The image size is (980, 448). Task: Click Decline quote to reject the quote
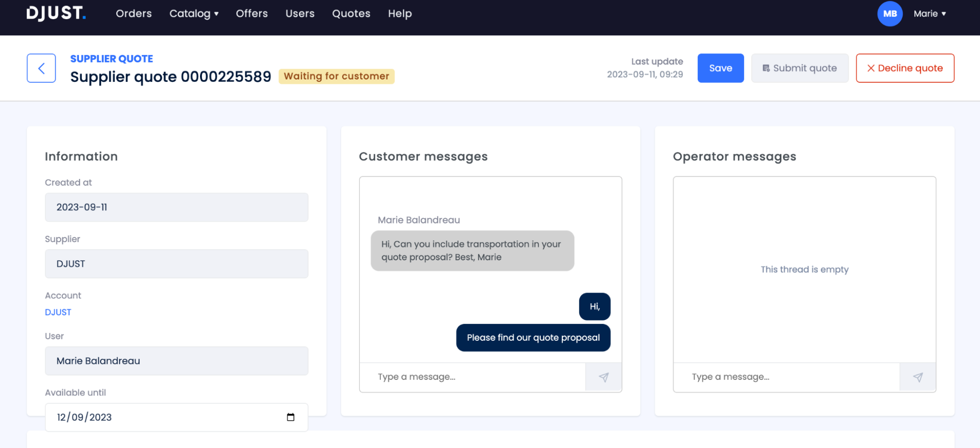coord(905,68)
